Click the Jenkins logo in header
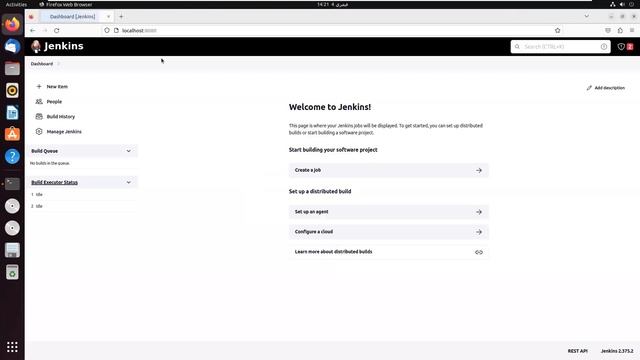This screenshot has height=360, width=640. tap(57, 46)
